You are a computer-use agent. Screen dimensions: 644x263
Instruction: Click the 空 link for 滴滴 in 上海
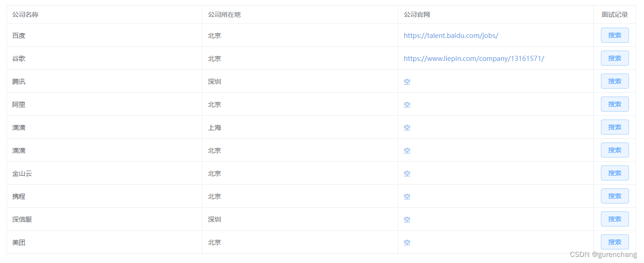[x=407, y=128]
